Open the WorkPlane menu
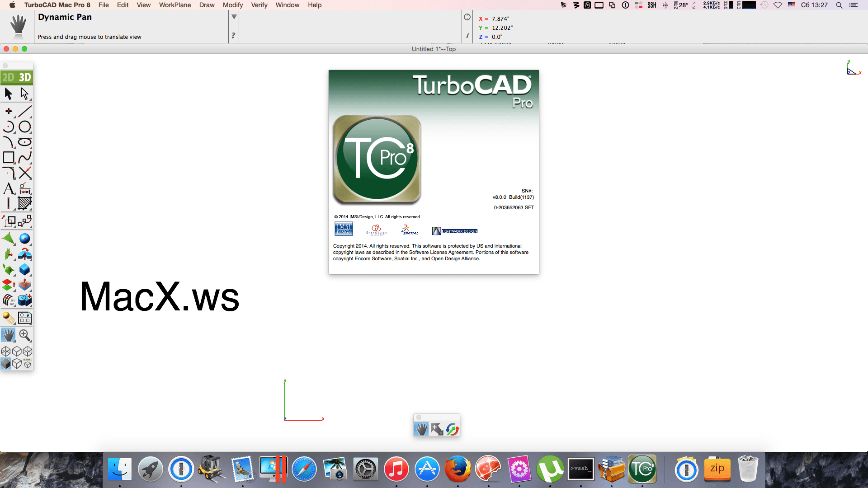Screen dimensions: 868x488 coord(175,5)
